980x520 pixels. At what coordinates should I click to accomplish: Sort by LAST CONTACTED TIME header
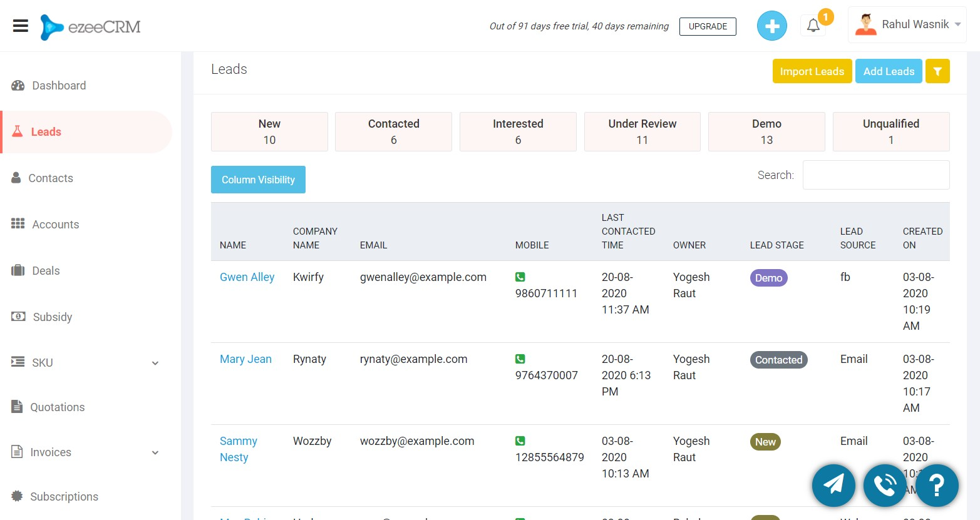628,232
